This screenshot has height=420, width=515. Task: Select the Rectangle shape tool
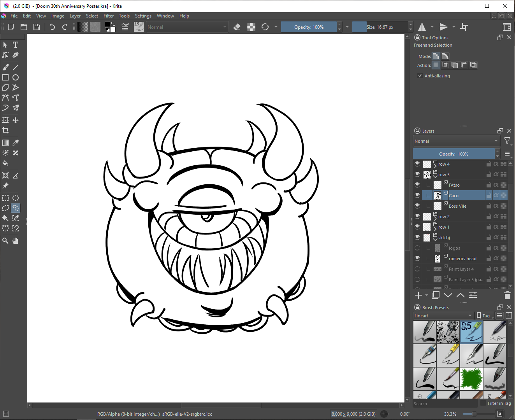(x=5, y=77)
